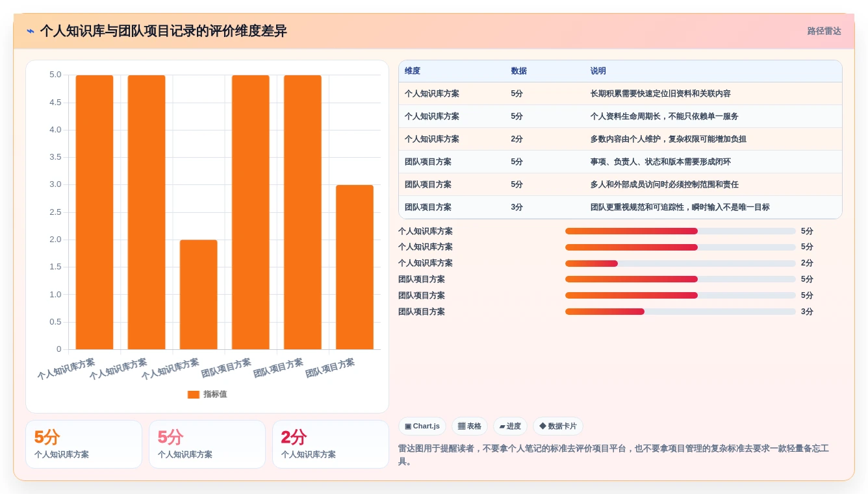
Task: Click the chart bar reaching value 2.0
Action: pos(199,295)
